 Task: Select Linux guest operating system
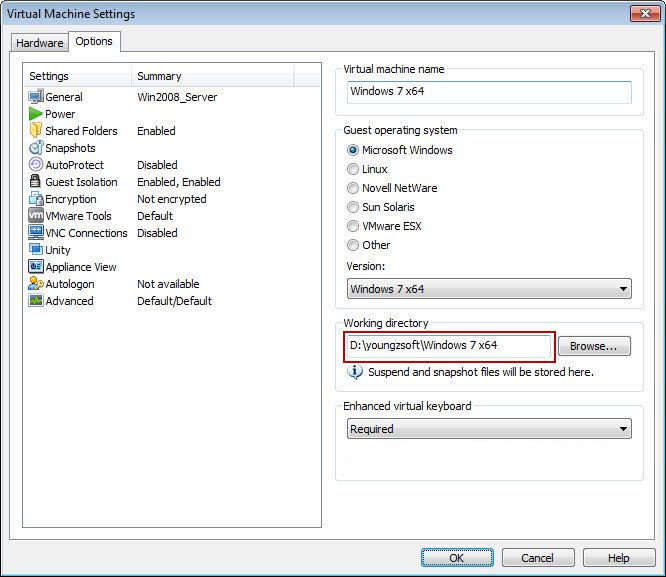(353, 169)
